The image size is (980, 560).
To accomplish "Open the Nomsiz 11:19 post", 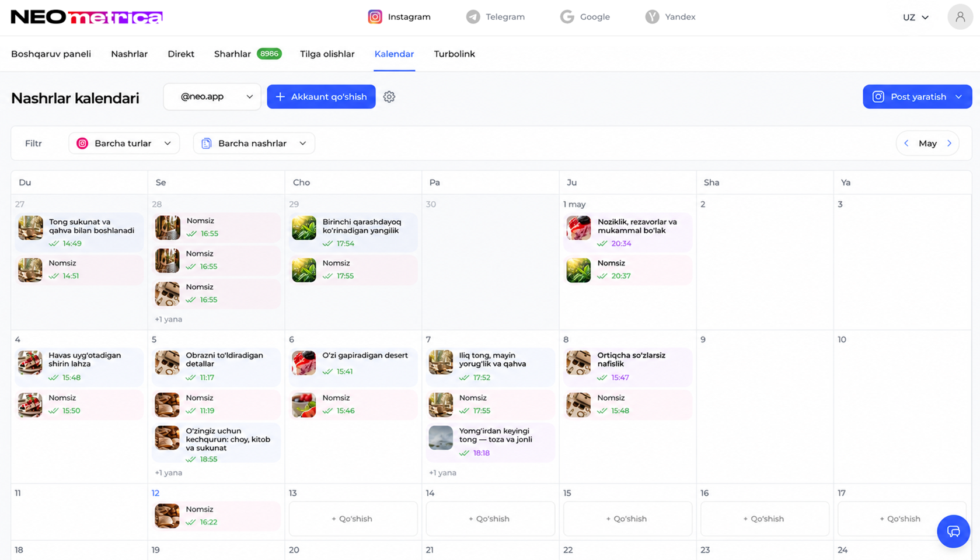I will [216, 405].
